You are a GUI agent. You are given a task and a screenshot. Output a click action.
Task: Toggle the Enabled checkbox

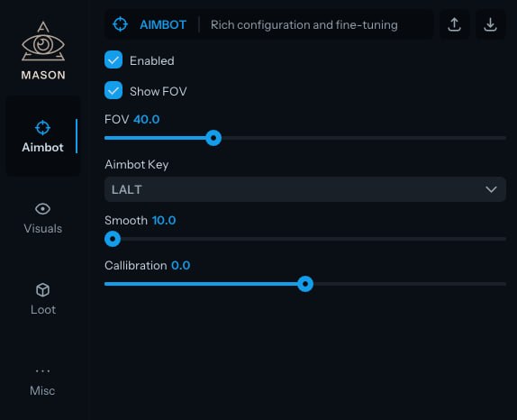click(x=113, y=60)
